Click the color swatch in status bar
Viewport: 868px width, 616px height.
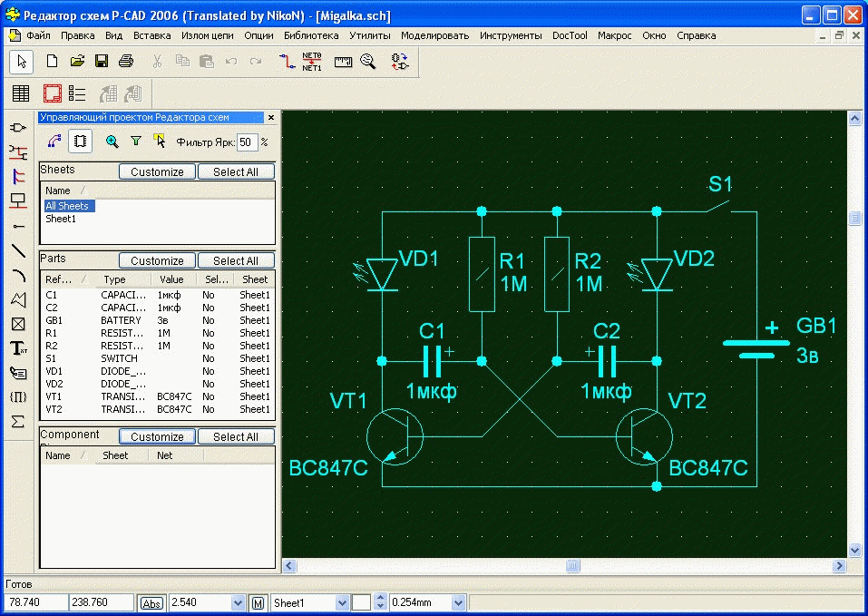click(x=361, y=602)
